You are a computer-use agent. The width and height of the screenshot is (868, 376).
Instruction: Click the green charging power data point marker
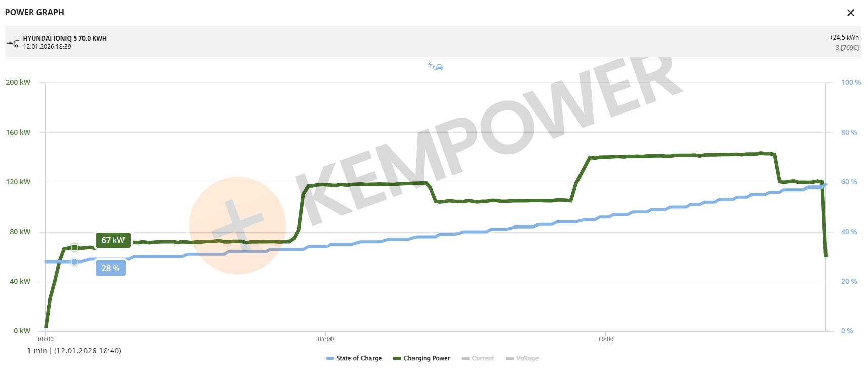click(74, 247)
